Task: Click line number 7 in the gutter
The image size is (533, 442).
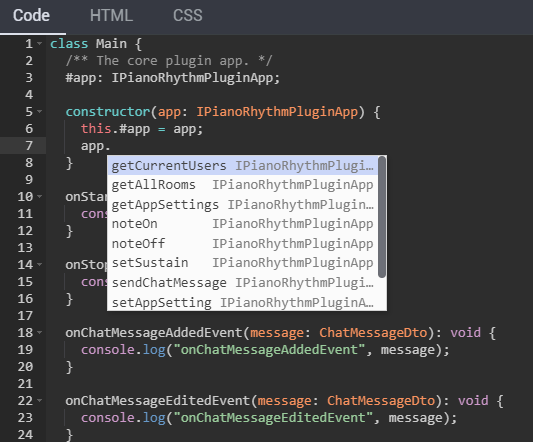Action: tap(29, 146)
